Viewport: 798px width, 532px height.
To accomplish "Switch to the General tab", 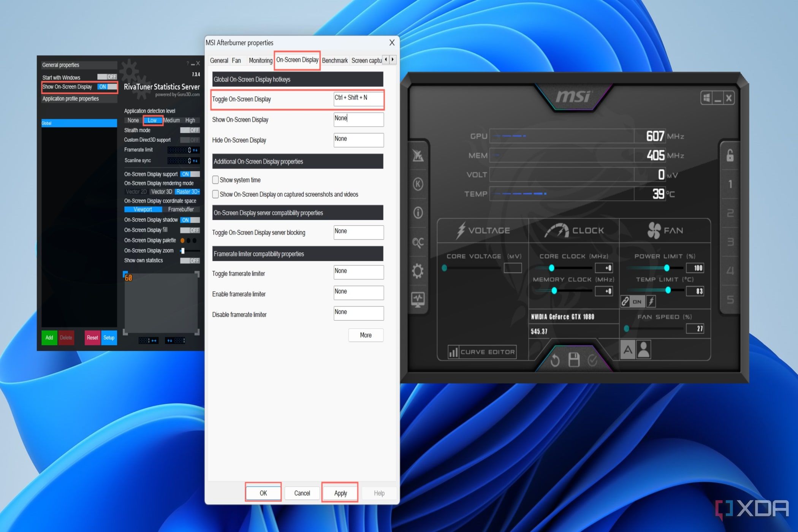I will click(x=219, y=60).
